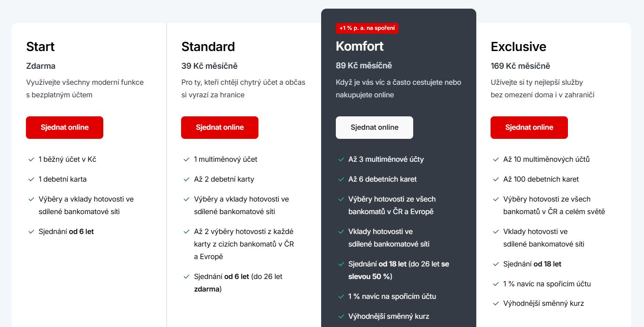Order the Standard plan with Sjednat online
644x327 pixels.
point(220,128)
